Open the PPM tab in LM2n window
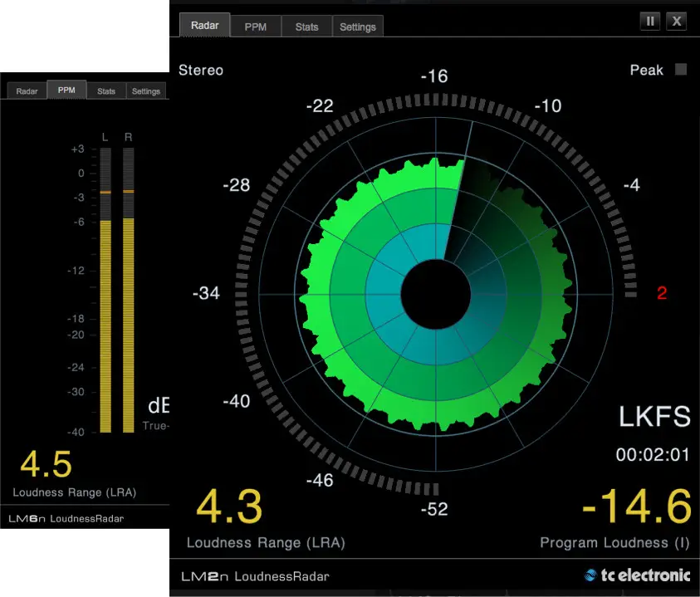 [x=256, y=27]
